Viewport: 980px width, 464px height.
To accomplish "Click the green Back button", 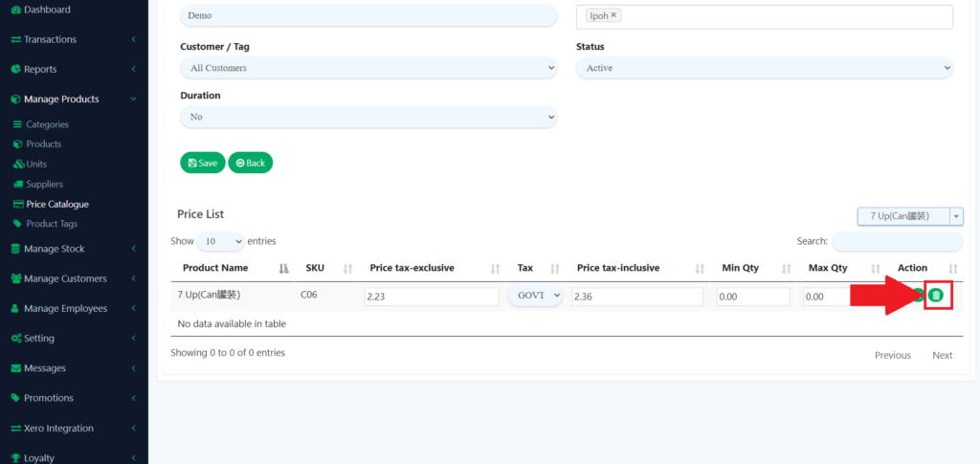I will click(250, 163).
